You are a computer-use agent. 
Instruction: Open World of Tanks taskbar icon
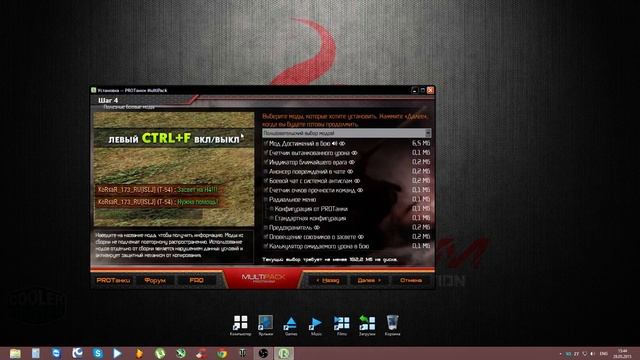242,353
